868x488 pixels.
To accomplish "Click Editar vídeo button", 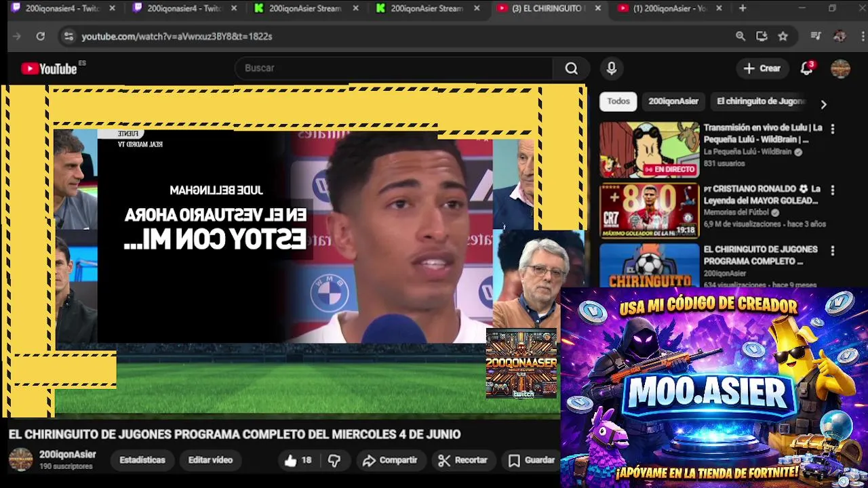I will pyautogui.click(x=210, y=460).
